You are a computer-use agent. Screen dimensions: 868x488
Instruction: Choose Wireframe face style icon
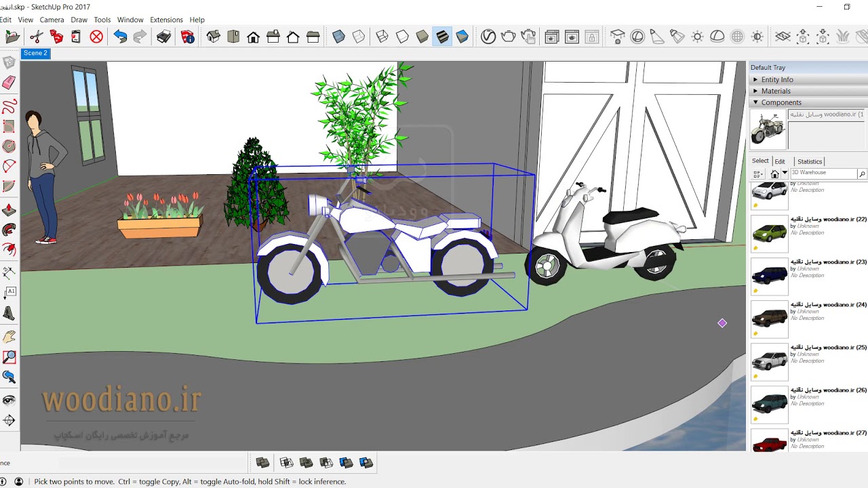[x=382, y=37]
